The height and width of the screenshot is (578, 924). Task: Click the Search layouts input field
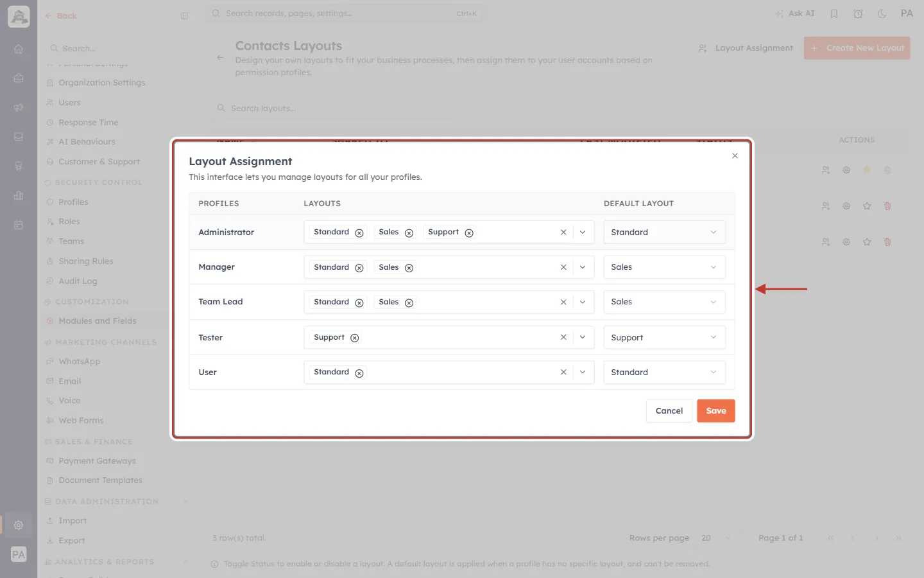pos(334,109)
